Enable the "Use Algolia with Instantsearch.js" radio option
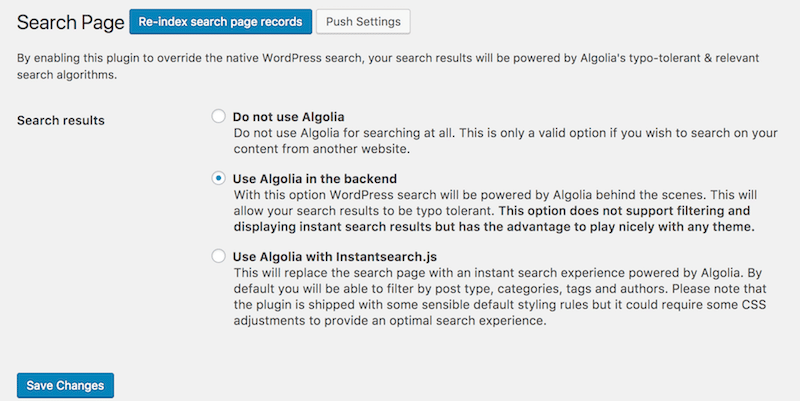Image resolution: width=800 pixels, height=401 pixels. point(219,256)
